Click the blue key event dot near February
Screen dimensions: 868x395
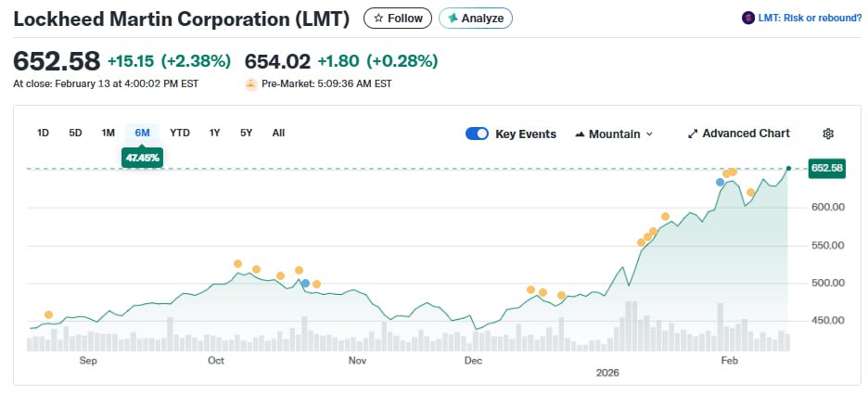coord(720,182)
